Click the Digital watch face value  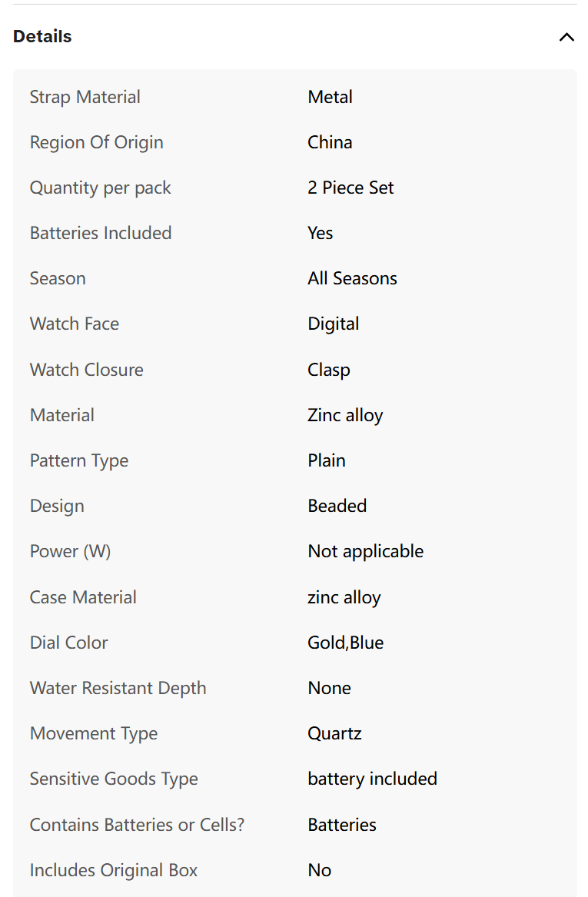(334, 324)
